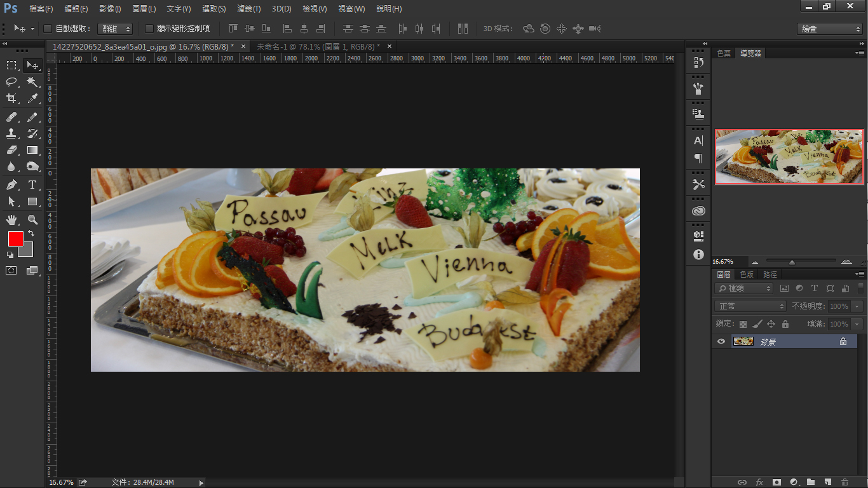Enable Show Transform Controls checkbox

(x=149, y=29)
